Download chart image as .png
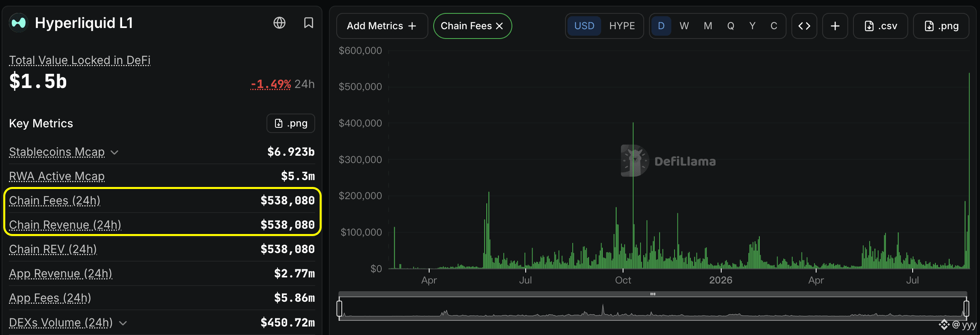This screenshot has height=335, width=980. click(941, 26)
